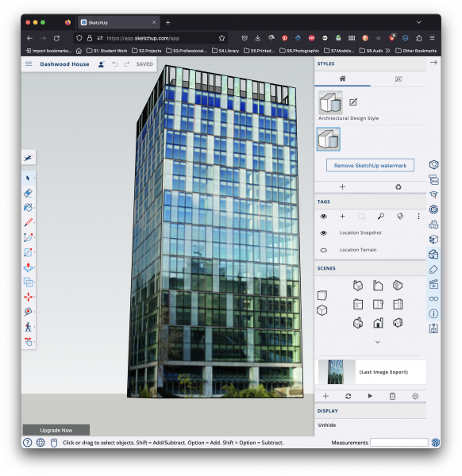
Task: Hide the Location Snapshot tag
Action: tap(324, 232)
